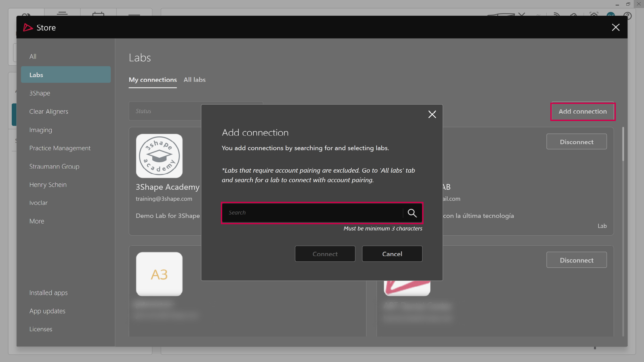Click the 'Demo Lab for 3Shape' description
The height and width of the screenshot is (362, 644).
click(167, 216)
